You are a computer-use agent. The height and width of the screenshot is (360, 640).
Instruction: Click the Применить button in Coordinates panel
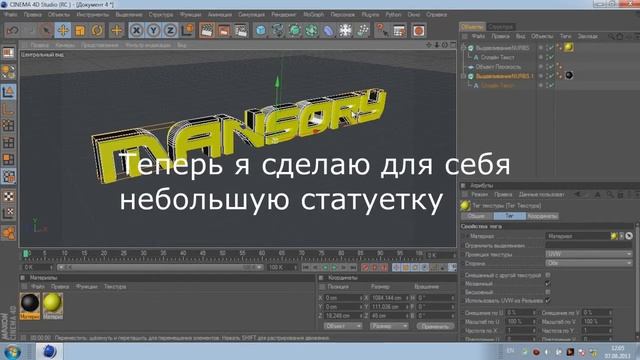(x=435, y=326)
